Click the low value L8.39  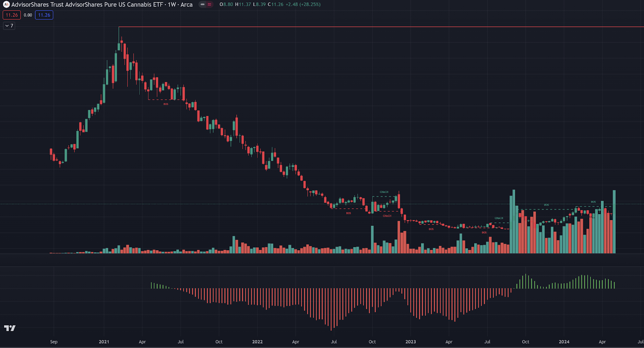coord(259,4)
